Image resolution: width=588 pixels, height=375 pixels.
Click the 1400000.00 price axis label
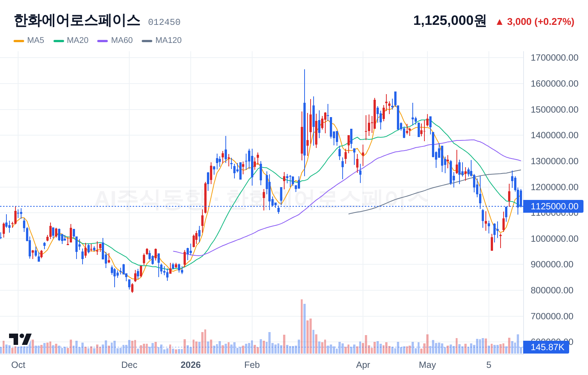click(554, 135)
